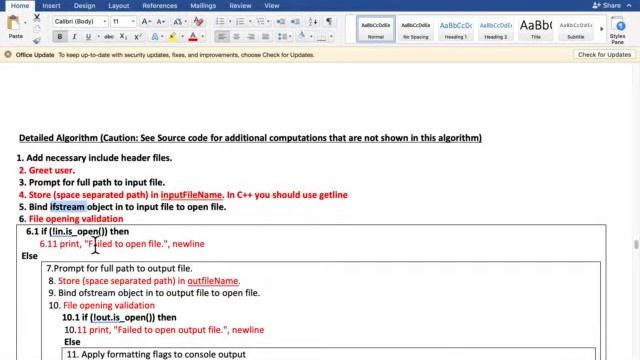Image resolution: width=640 pixels, height=360 pixels.
Task: Collapse the ribbon with the chevron
Action: [x=629, y=5]
